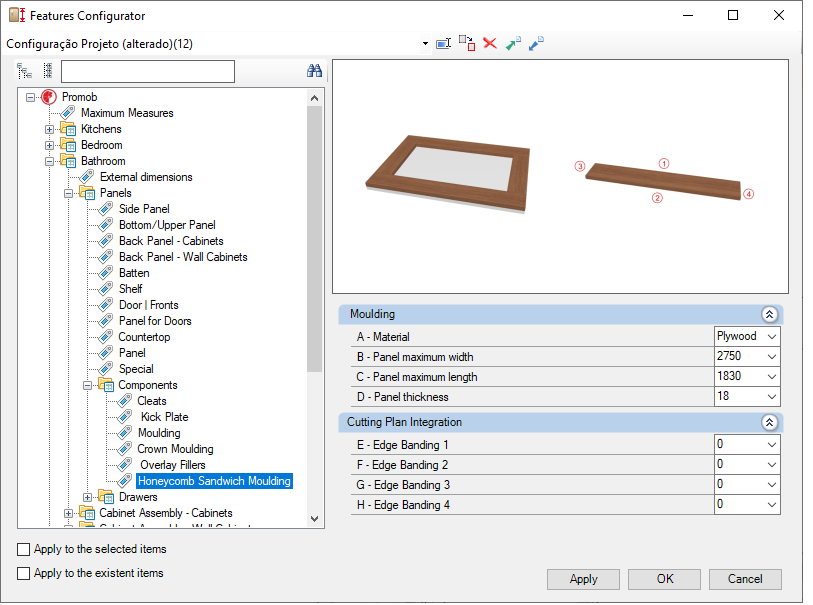Open the Edge Banding 4 dropdown
The height and width of the screenshot is (605, 813).
[772, 504]
